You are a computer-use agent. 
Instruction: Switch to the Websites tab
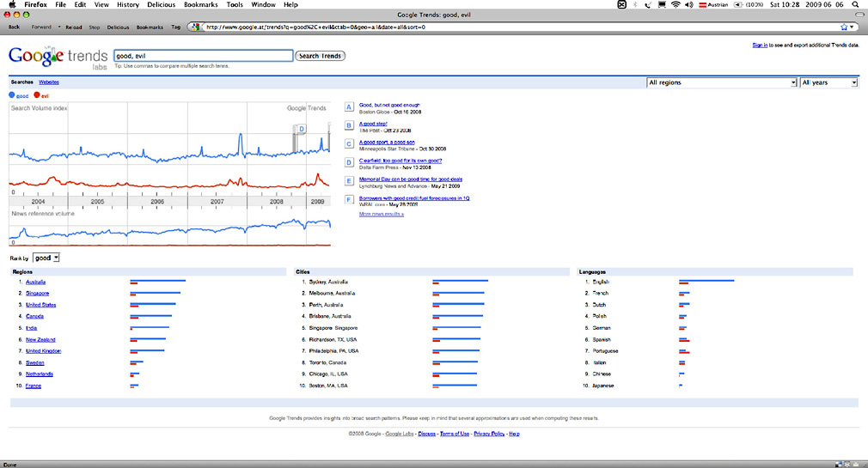pos(49,82)
